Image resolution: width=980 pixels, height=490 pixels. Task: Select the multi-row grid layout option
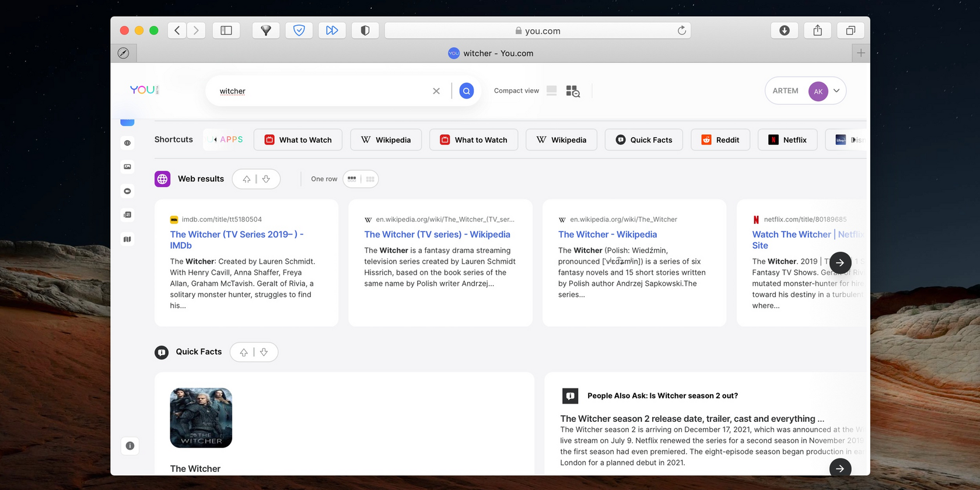(x=370, y=179)
